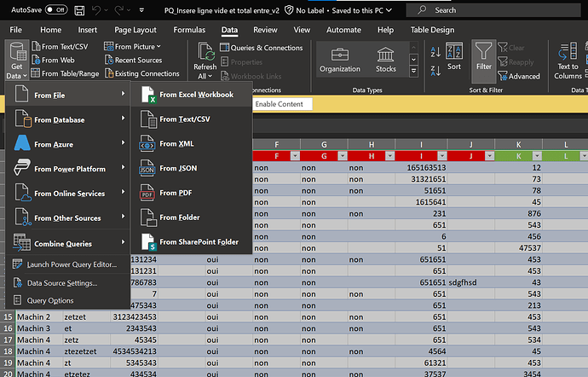Expand the From Azure submenu

tap(68, 144)
